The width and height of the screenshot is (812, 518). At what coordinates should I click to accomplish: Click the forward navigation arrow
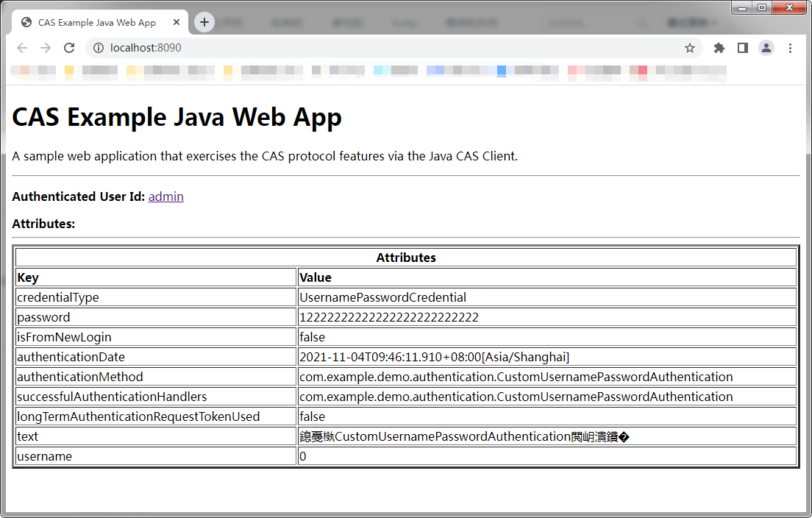(x=46, y=47)
